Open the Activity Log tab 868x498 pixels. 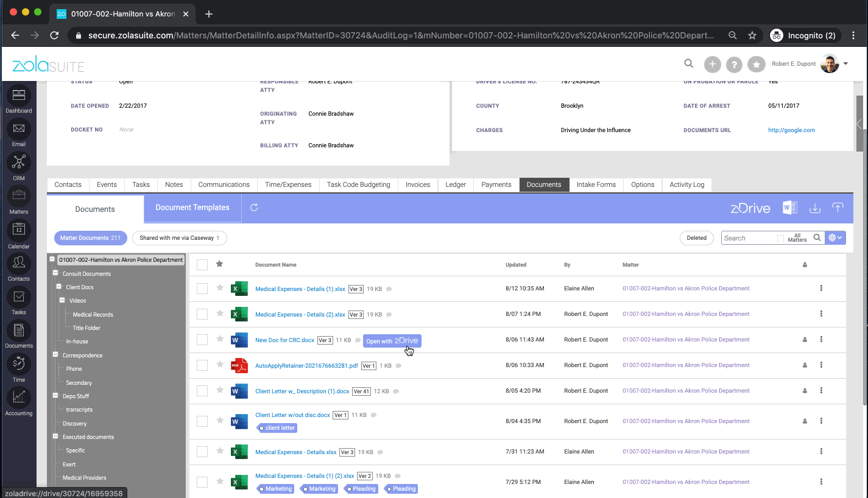pyautogui.click(x=686, y=184)
